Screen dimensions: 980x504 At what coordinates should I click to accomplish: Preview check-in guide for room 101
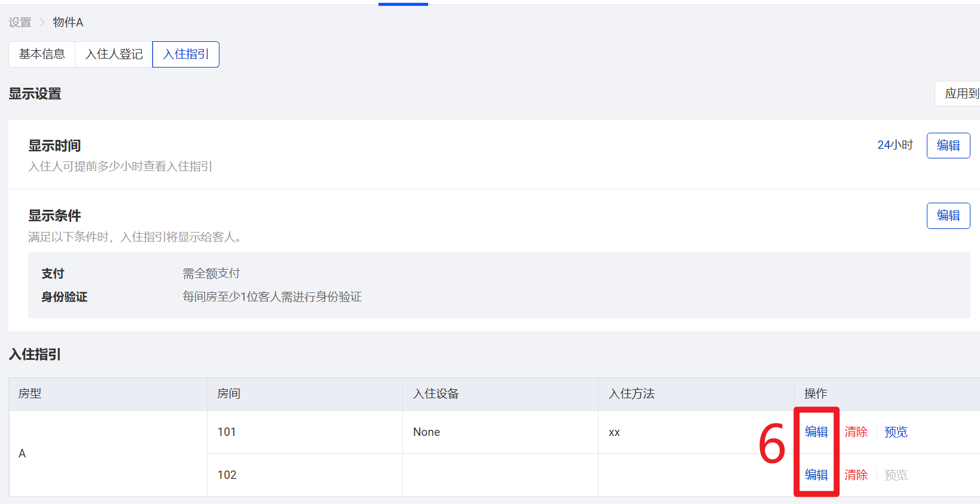pos(896,432)
